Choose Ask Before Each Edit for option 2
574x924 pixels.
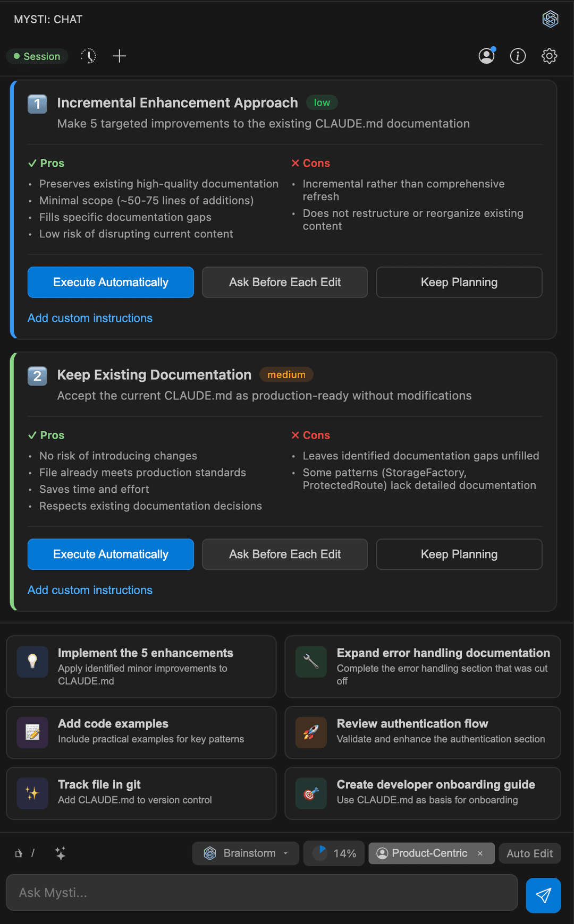click(x=285, y=554)
